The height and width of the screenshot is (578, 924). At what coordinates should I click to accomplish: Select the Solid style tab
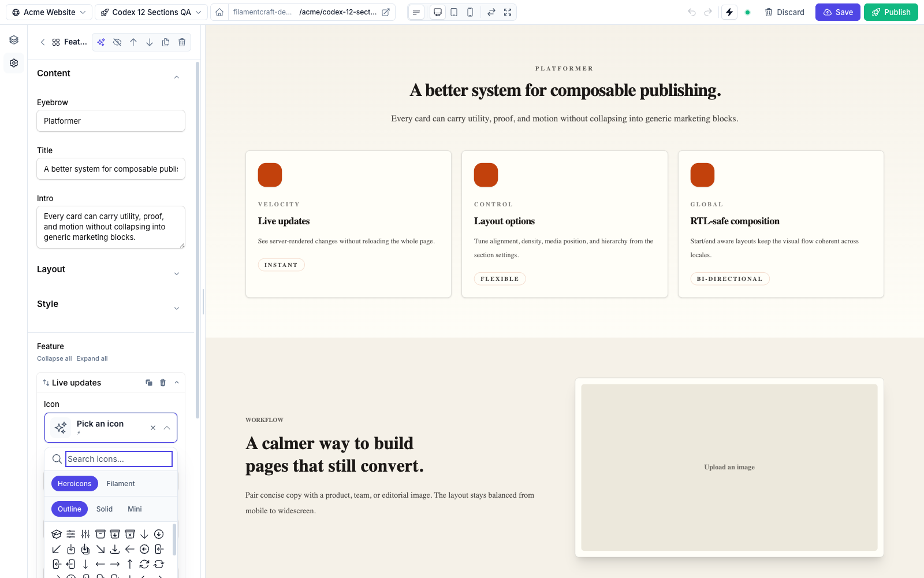click(x=105, y=509)
